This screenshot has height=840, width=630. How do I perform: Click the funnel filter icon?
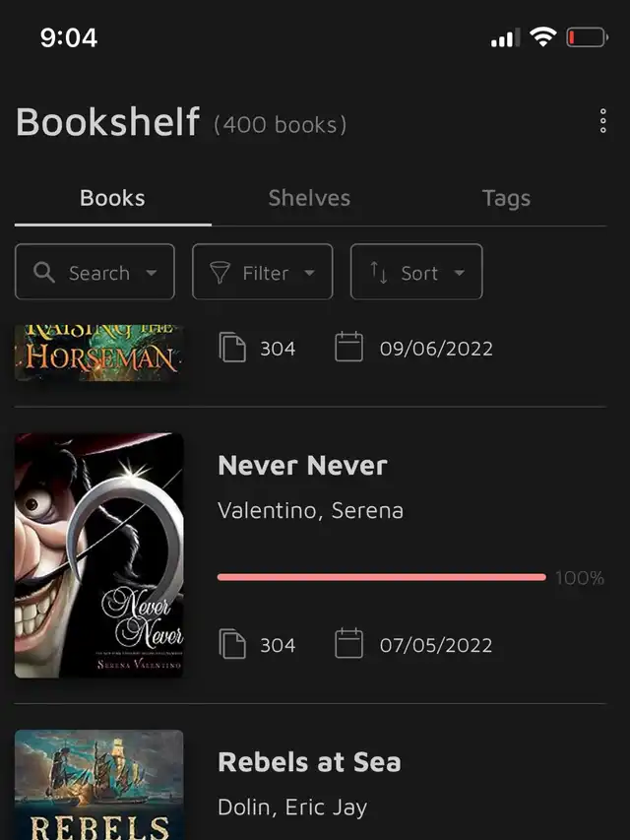click(x=220, y=273)
